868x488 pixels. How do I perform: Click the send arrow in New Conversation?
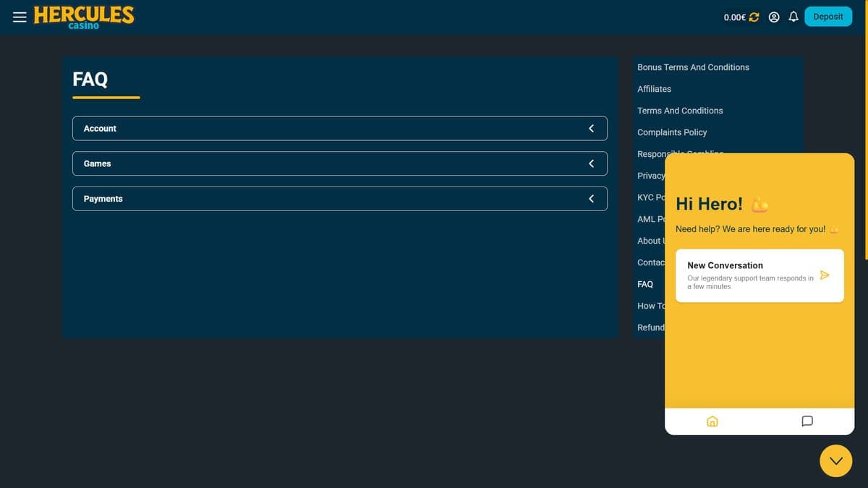[x=825, y=275]
